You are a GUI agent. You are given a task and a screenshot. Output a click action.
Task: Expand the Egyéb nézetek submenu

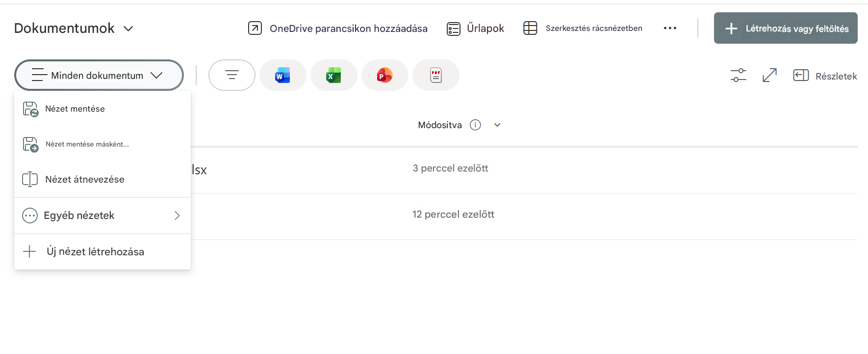click(102, 216)
